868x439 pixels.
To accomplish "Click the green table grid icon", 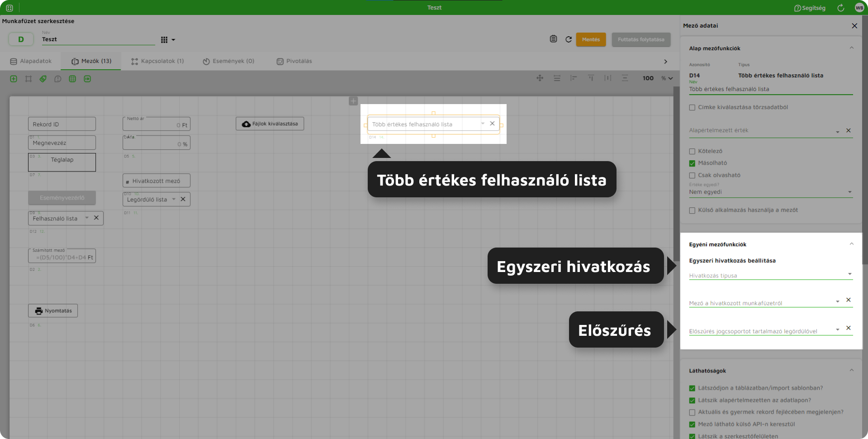I will point(72,79).
